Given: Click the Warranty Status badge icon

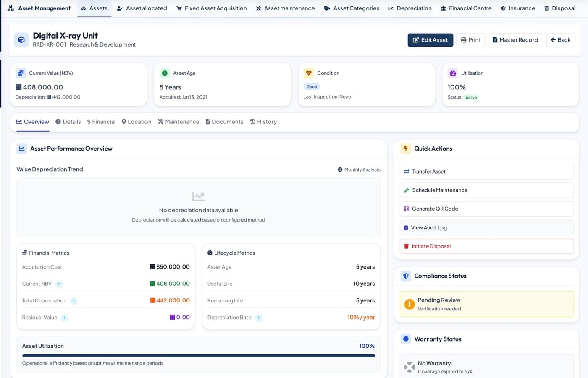Looking at the screenshot, I should click(406, 339).
